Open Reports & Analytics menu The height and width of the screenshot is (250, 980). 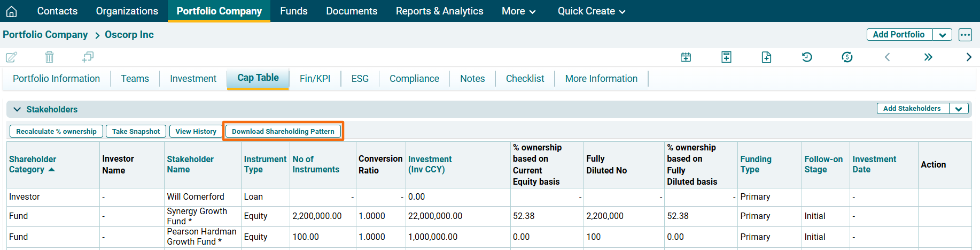pos(439,11)
